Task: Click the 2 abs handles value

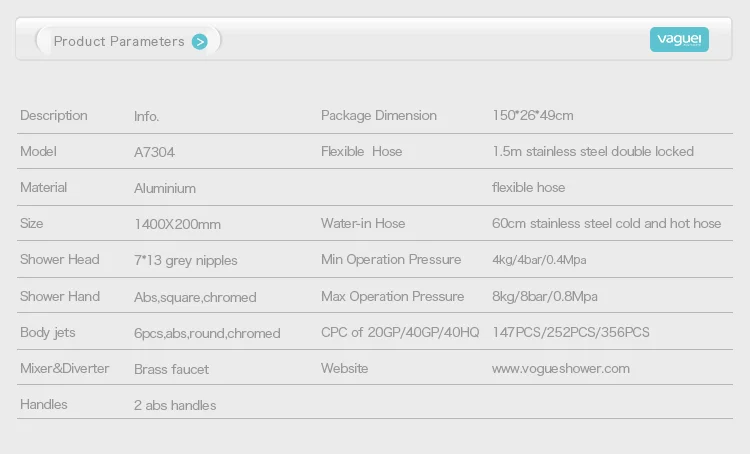Action: tap(175, 405)
